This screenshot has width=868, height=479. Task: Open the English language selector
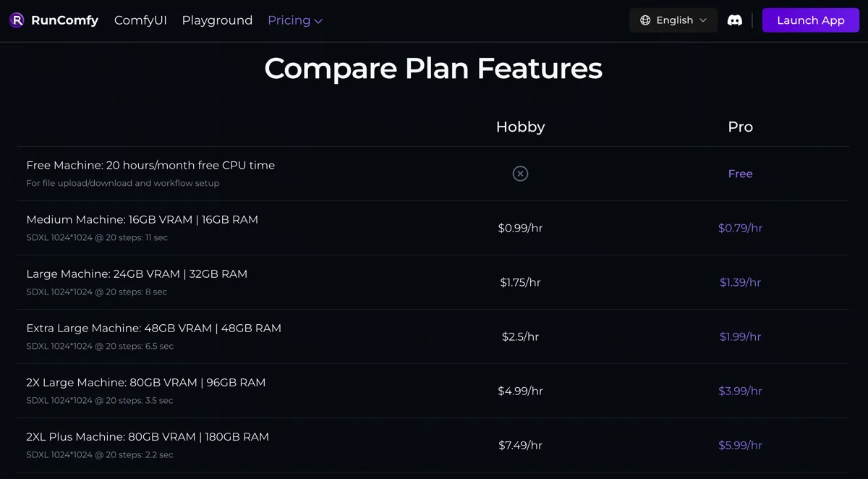tap(673, 20)
